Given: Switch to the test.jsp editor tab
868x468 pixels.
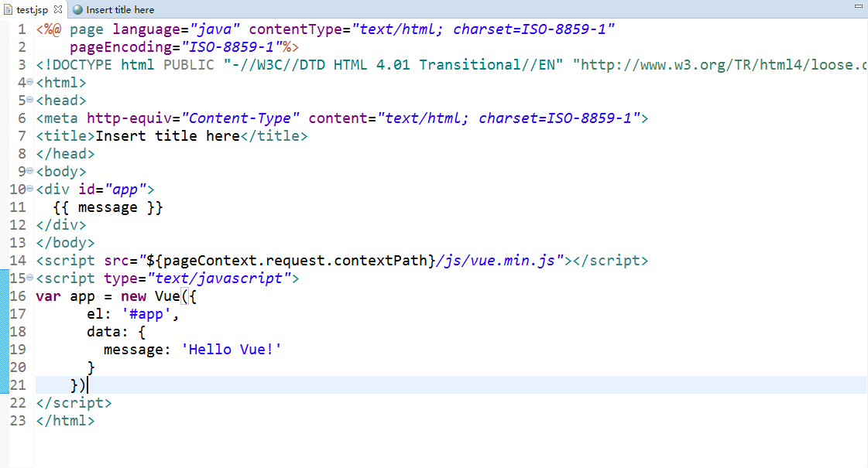Looking at the screenshot, I should (32, 9).
